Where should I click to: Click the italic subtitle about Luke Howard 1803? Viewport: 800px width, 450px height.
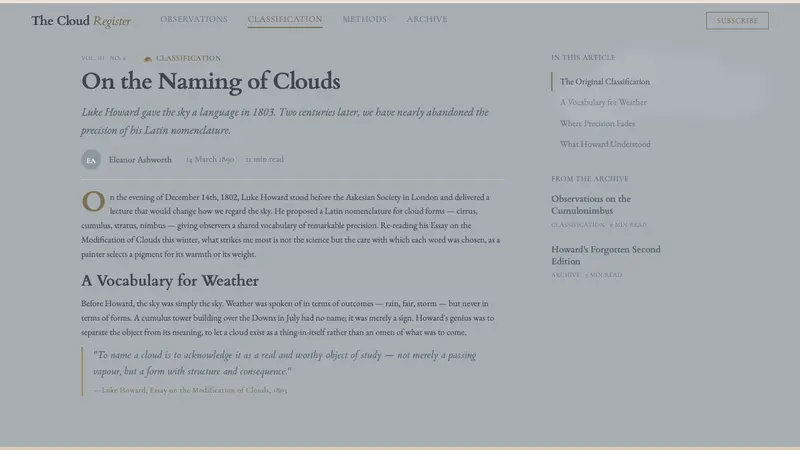tap(285, 121)
